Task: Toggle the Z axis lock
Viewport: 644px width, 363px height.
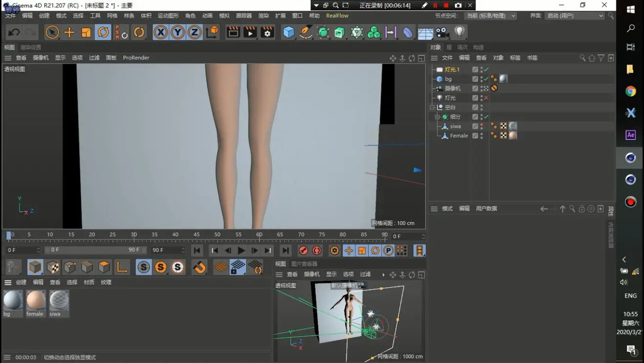Action: 194,32
